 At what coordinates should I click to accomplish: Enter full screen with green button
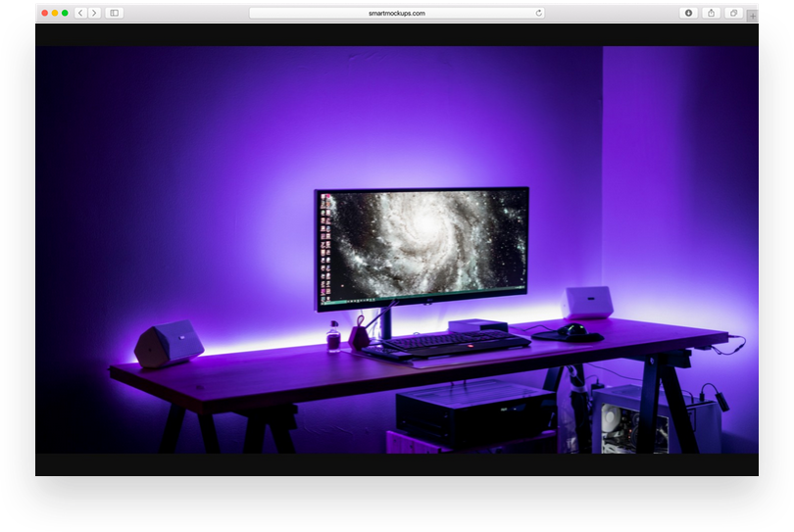(65, 13)
